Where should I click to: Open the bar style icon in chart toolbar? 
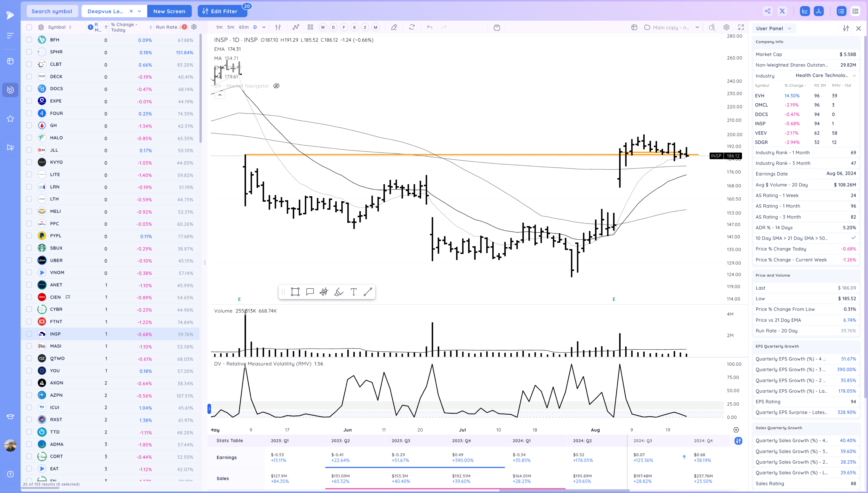278,27
